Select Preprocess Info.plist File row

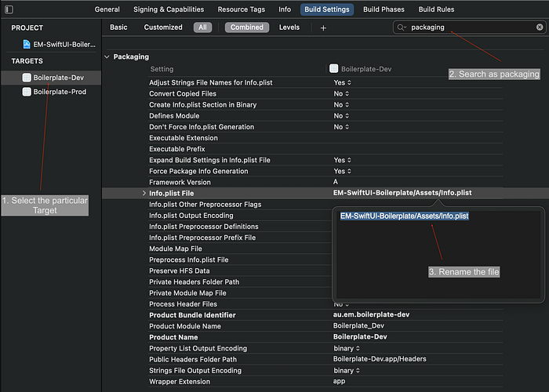tap(240, 260)
